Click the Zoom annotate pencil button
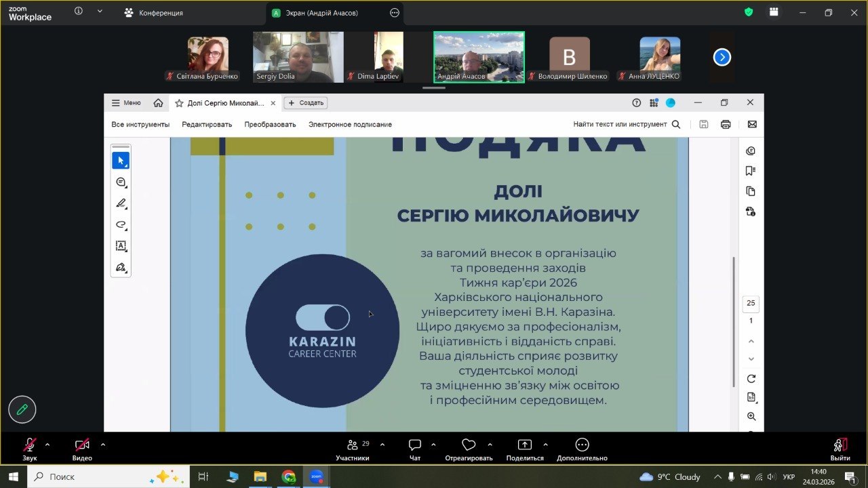Viewport: 868px width, 488px height. point(22,409)
